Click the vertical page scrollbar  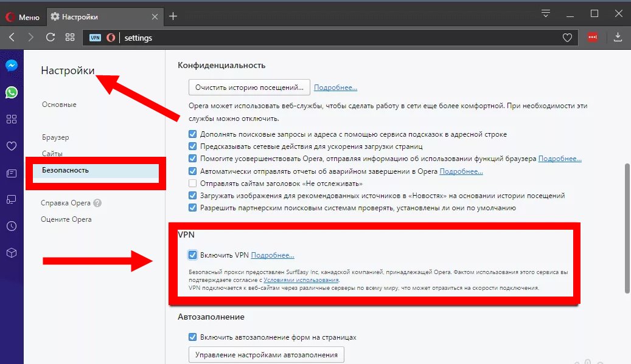tap(627, 228)
